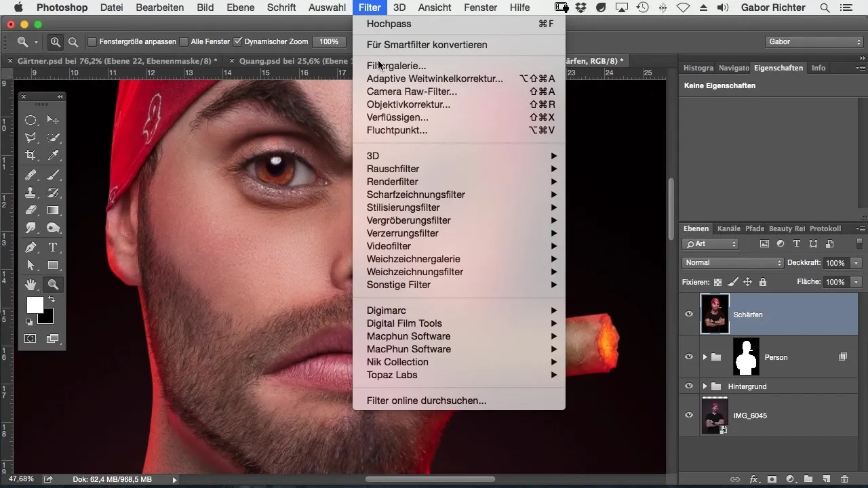Screen dimensions: 868x488
Task: Select the Hand tool
Action: tap(31, 285)
